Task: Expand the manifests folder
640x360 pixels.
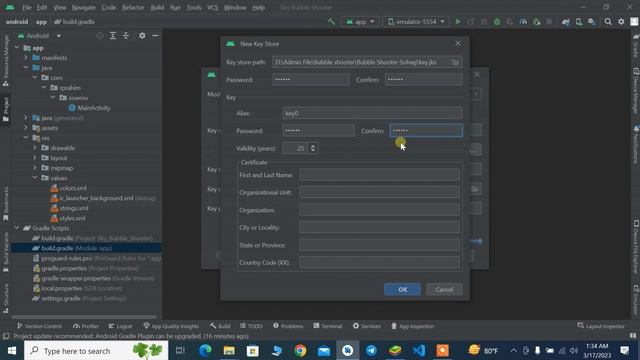Action: pyautogui.click(x=26, y=58)
